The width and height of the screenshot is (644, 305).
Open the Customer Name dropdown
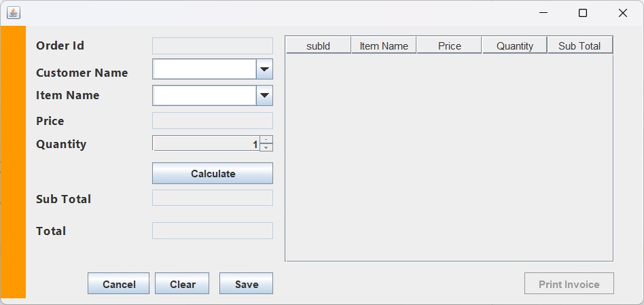coord(264,69)
